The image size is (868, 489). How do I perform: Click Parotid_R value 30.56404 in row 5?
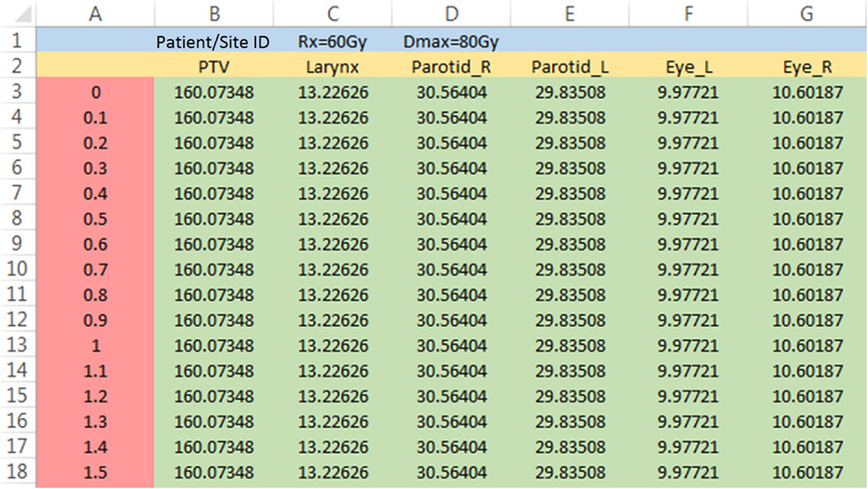[451, 143]
